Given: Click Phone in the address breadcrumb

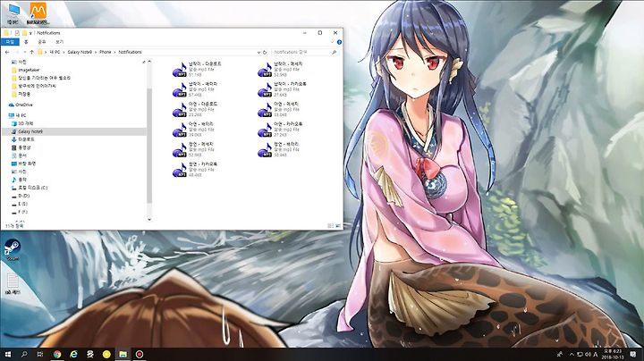Looking at the screenshot, I should click(x=106, y=52).
